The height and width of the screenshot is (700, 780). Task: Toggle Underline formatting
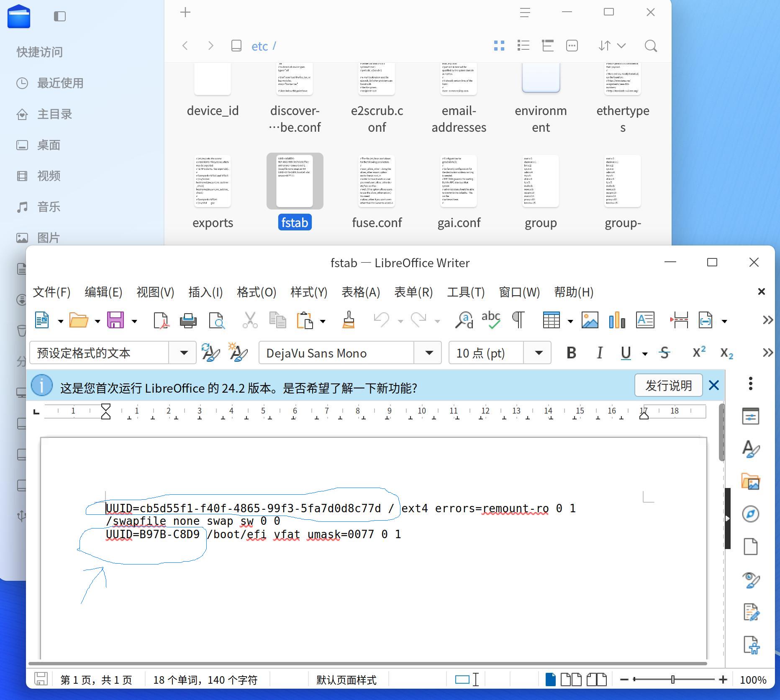click(x=626, y=353)
